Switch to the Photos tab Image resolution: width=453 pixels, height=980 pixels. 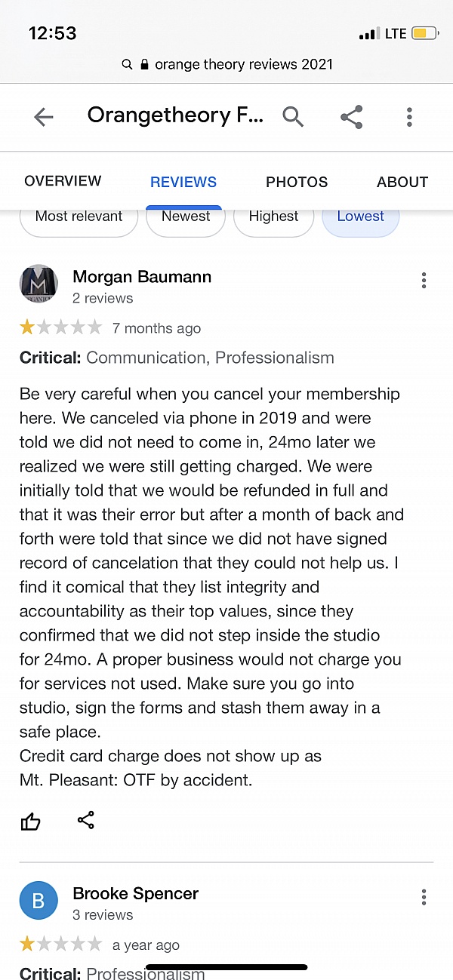click(x=297, y=182)
